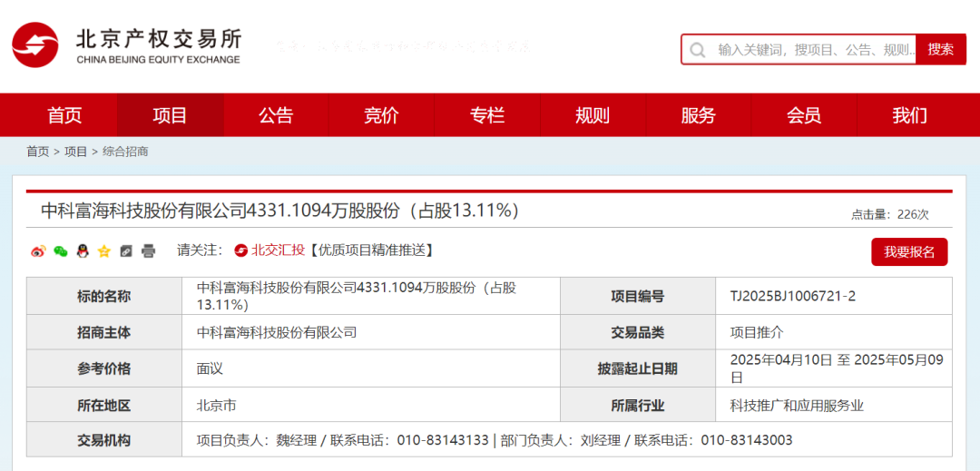Open the 北交汇投 link
980x471 pixels.
point(278,250)
